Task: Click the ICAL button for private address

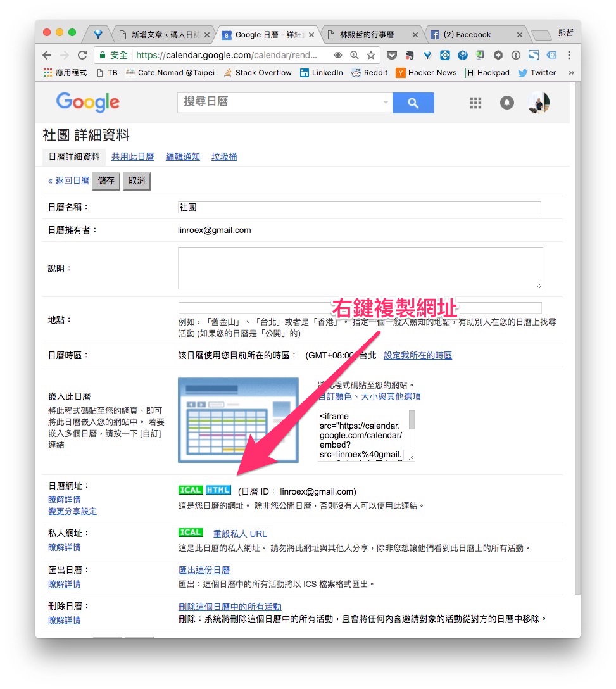Action: tap(191, 533)
